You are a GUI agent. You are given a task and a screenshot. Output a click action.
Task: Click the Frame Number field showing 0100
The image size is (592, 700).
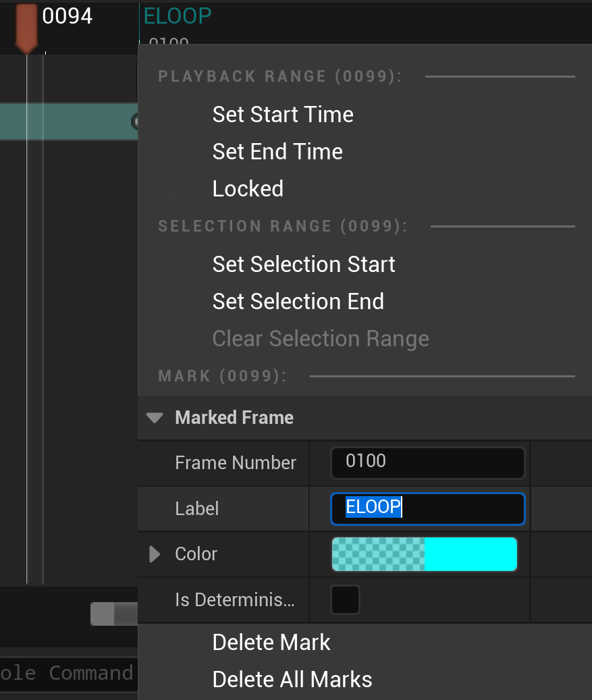coord(427,463)
